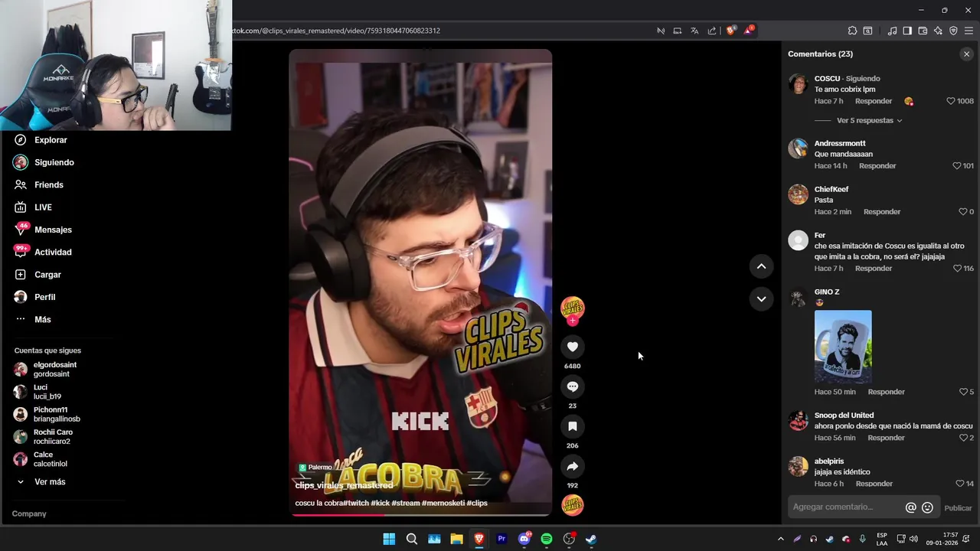Go to LIVE section
The height and width of the screenshot is (551, 980).
[x=43, y=207]
